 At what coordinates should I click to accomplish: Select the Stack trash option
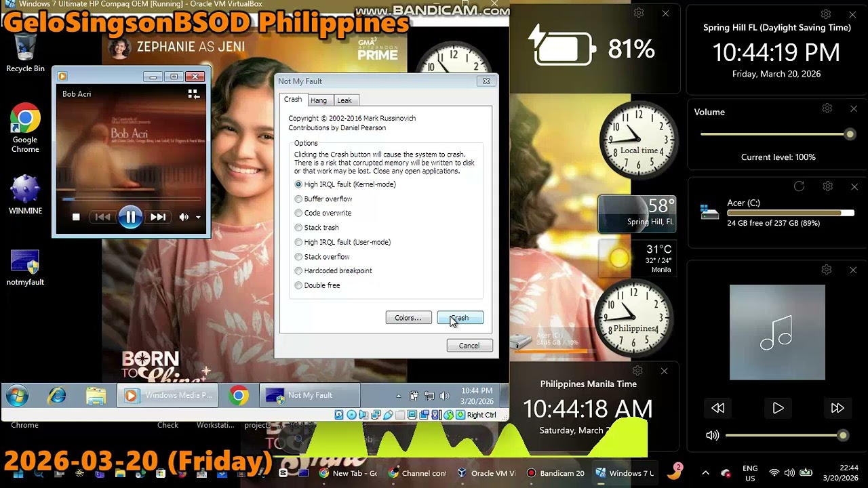tap(317, 228)
